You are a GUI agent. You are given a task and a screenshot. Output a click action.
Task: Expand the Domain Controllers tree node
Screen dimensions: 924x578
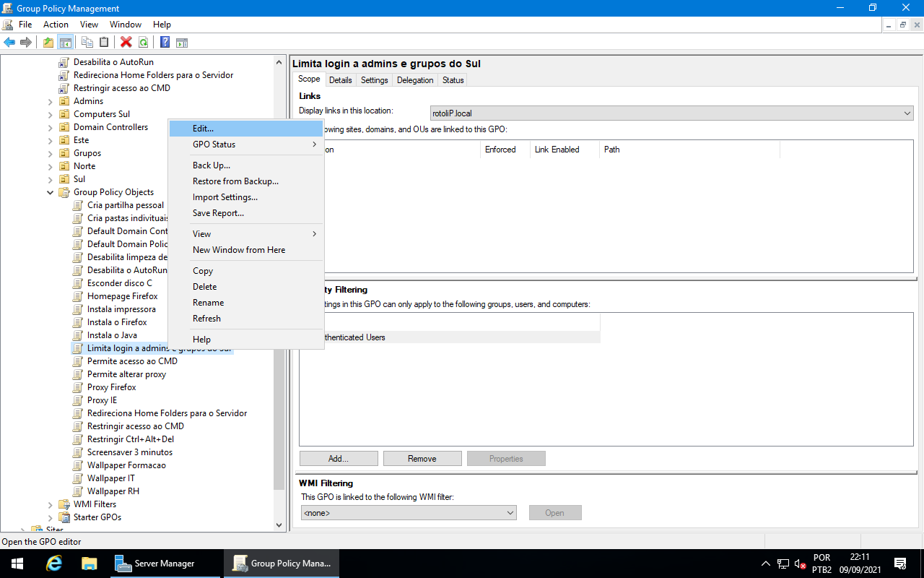pyautogui.click(x=51, y=127)
